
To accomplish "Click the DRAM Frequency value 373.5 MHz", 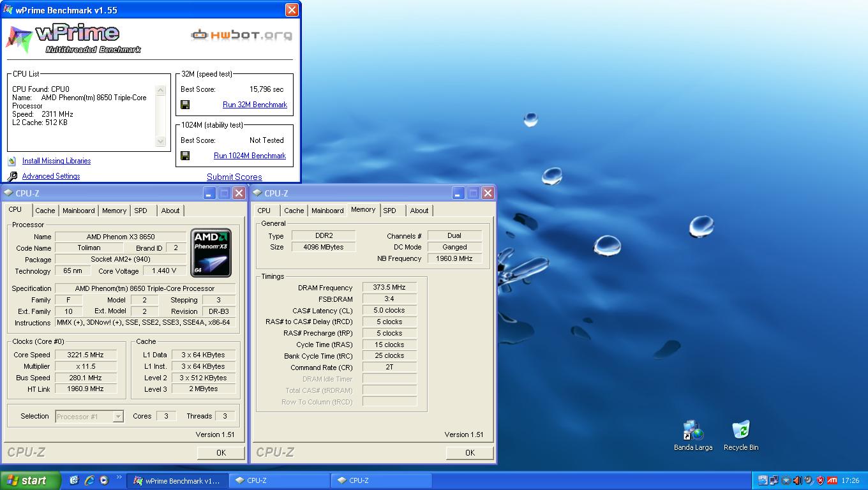I will point(389,288).
